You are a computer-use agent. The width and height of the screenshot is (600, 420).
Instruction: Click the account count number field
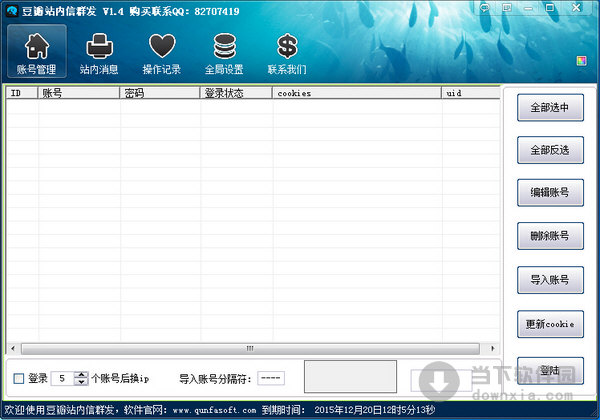click(62, 379)
